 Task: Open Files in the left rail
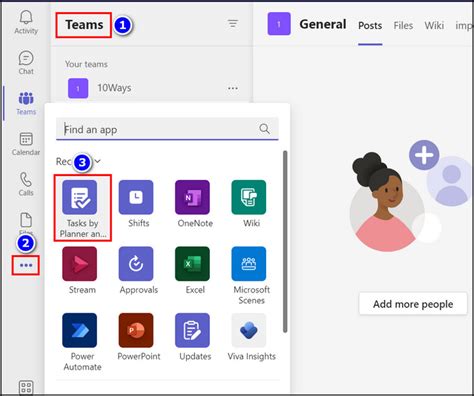click(26, 223)
